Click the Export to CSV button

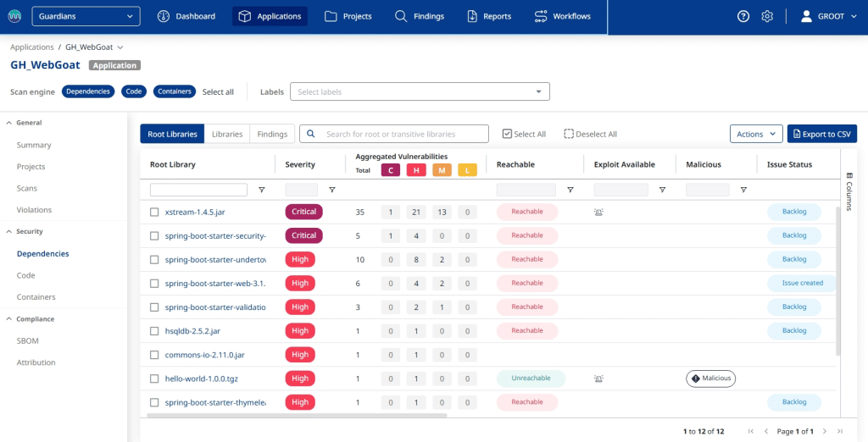pos(821,134)
